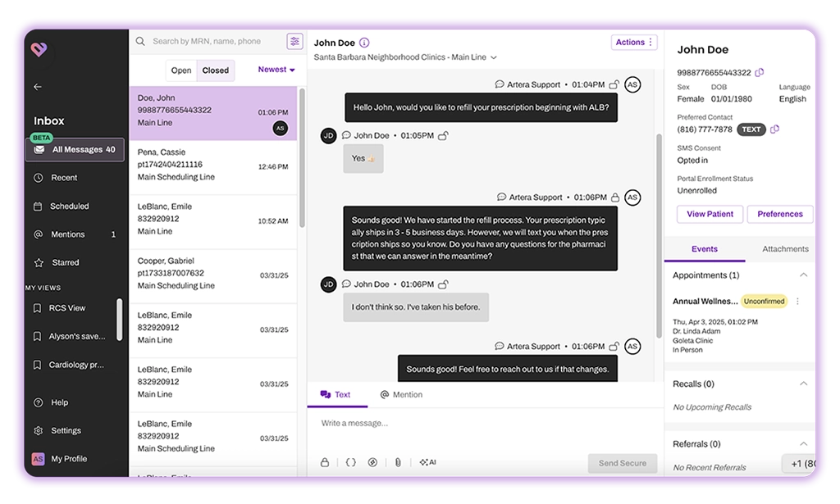Copy the preferred contact phone number
This screenshot has width=840, height=504.
775,129
